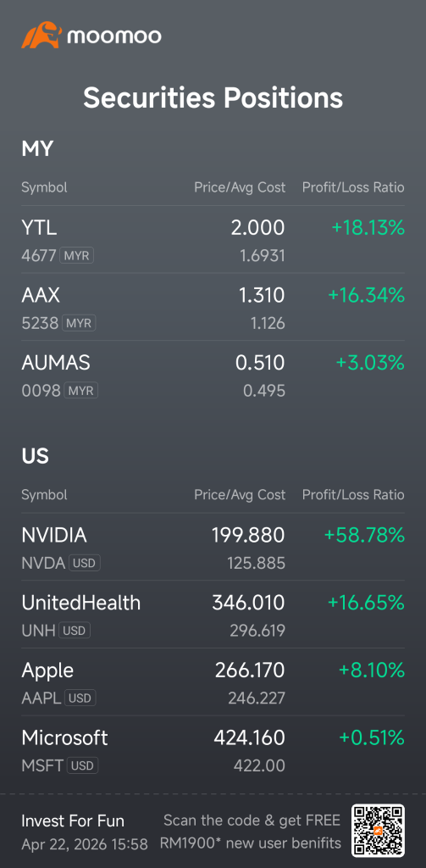Click the MYR badge beside 0098
Image resolution: width=426 pixels, height=868 pixels.
click(x=80, y=390)
